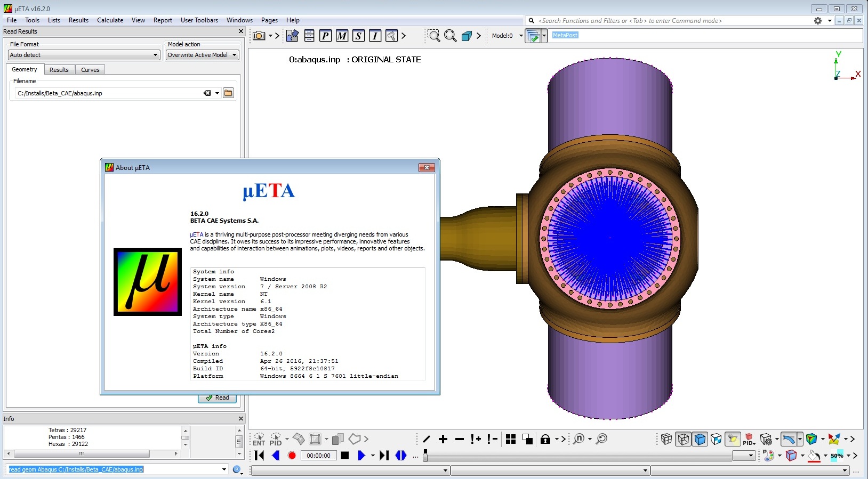Toggle the active windows checkmark button
Screen dimensions: 868x479
[x=533, y=36]
